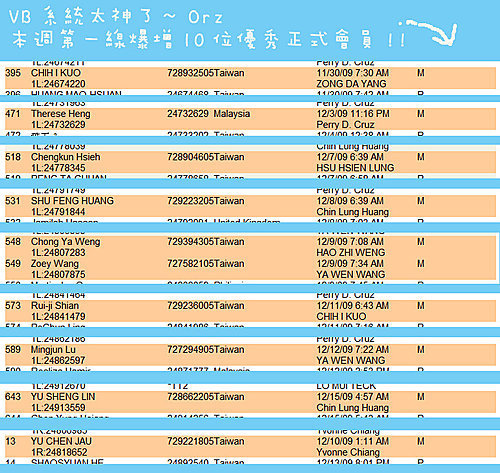500x473 pixels.
Task: Click placement code 1L:24862597
Action: coord(58,360)
